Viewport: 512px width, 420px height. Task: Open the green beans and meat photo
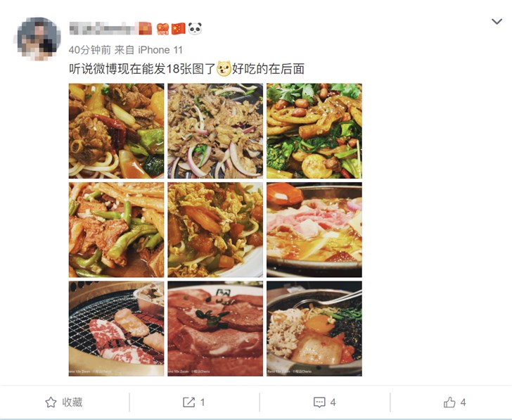click(x=116, y=230)
